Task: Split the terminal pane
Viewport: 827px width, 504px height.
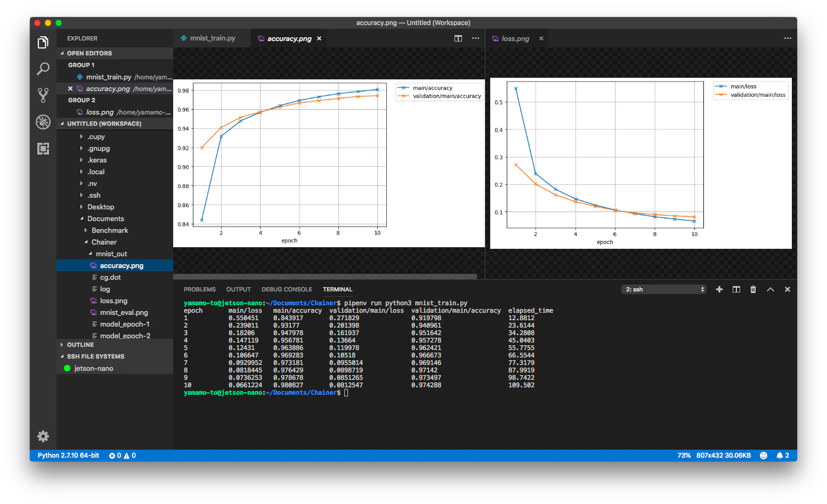Action: 736,289
